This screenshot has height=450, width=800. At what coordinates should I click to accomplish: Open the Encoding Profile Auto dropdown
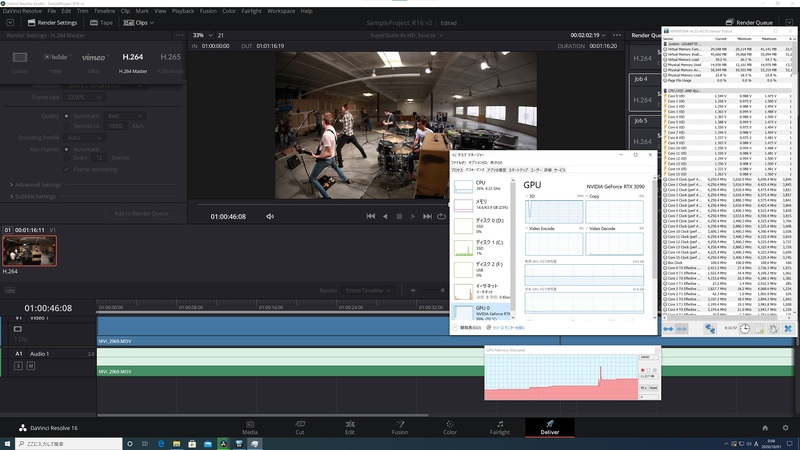[84, 137]
